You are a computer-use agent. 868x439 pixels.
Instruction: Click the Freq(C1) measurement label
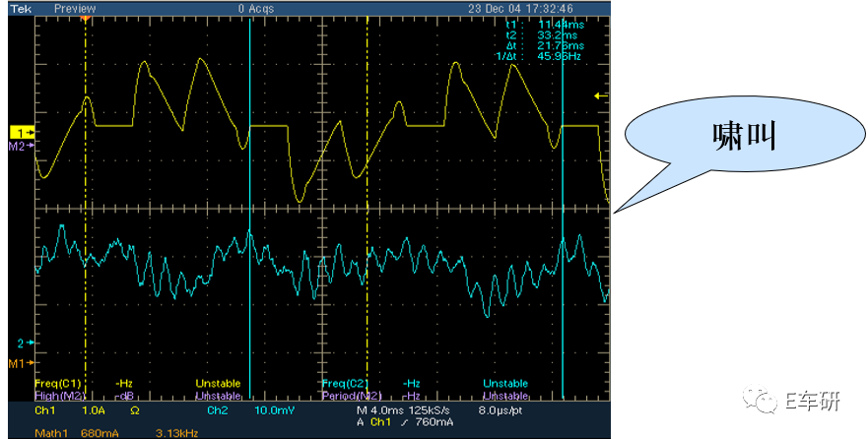click(x=58, y=383)
